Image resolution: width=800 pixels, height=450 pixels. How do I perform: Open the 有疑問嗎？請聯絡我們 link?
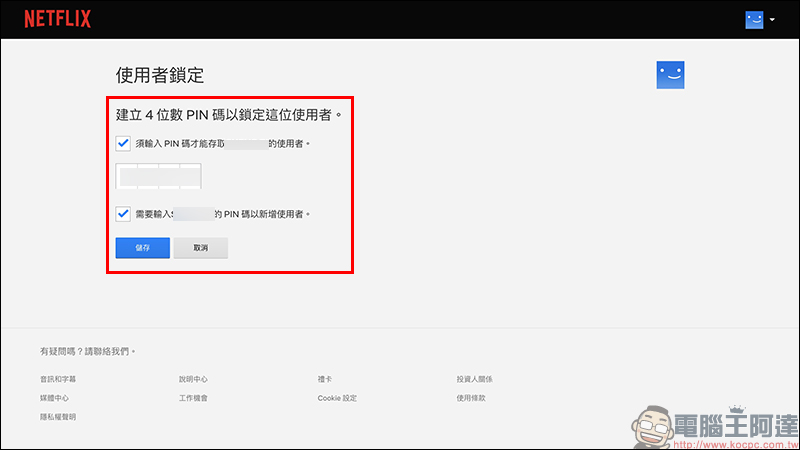tap(88, 352)
